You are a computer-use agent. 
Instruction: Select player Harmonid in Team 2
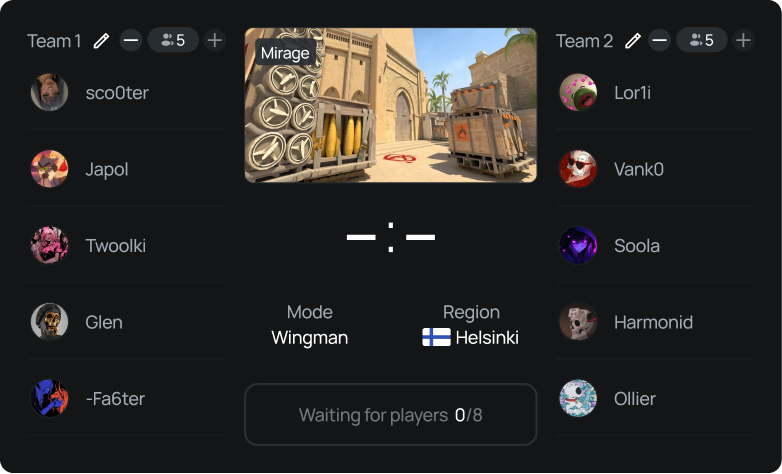[x=655, y=322]
